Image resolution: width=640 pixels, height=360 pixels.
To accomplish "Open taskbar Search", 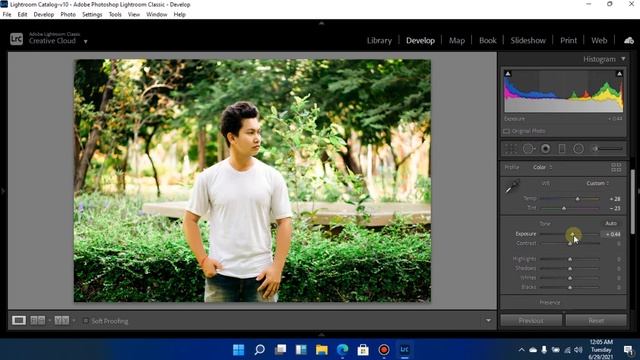I will coord(260,350).
